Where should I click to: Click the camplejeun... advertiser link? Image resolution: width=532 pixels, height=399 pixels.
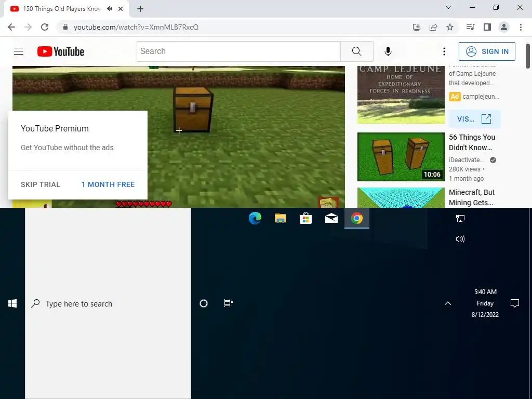coord(481,97)
